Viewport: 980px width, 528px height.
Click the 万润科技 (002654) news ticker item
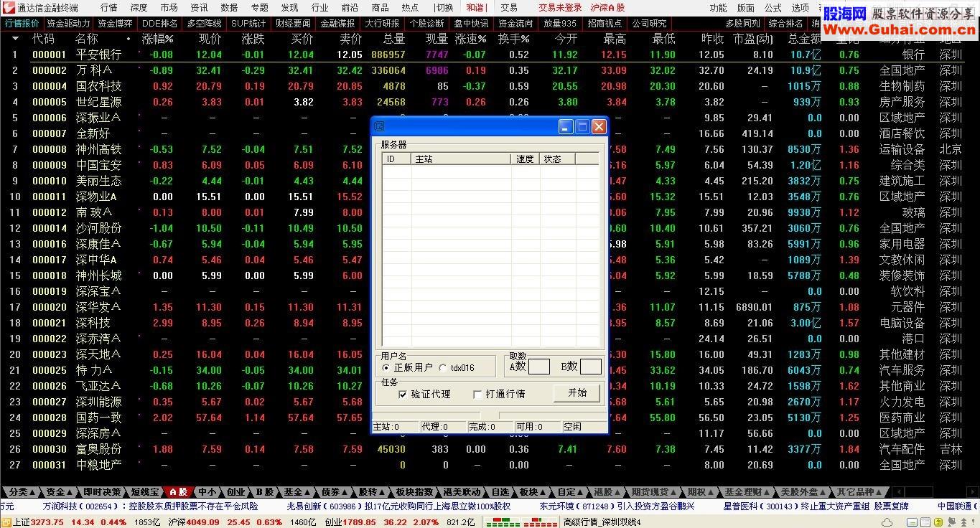pos(150,506)
